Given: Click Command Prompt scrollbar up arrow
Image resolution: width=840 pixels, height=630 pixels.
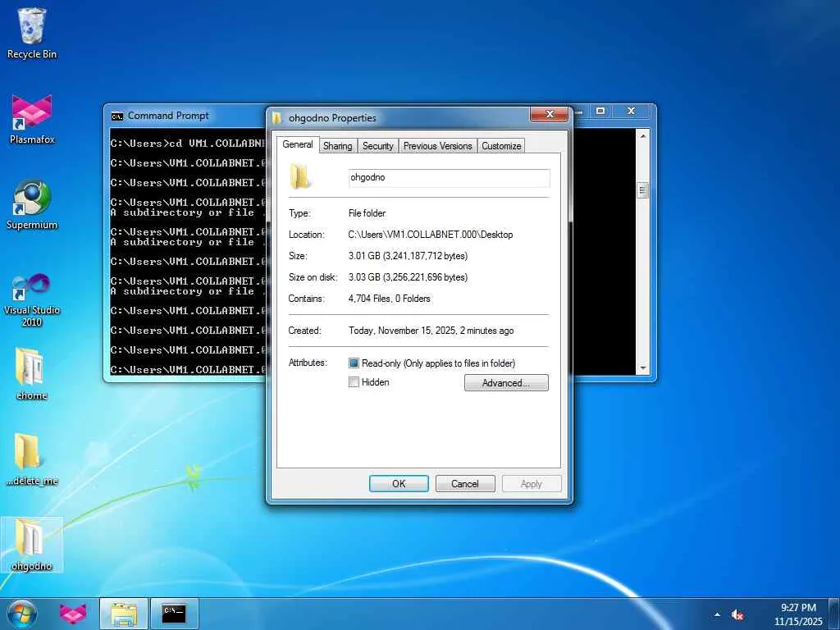Looking at the screenshot, I should 643,136.
